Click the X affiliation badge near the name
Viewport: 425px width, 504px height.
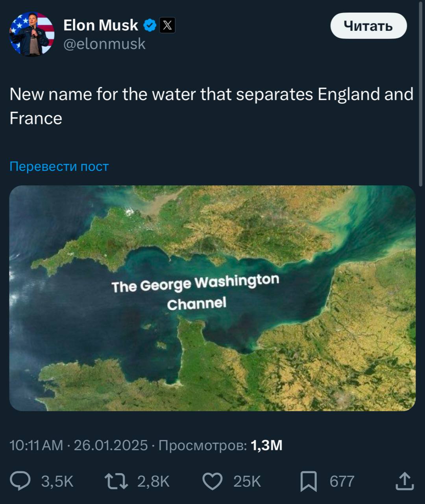pyautogui.click(x=167, y=26)
